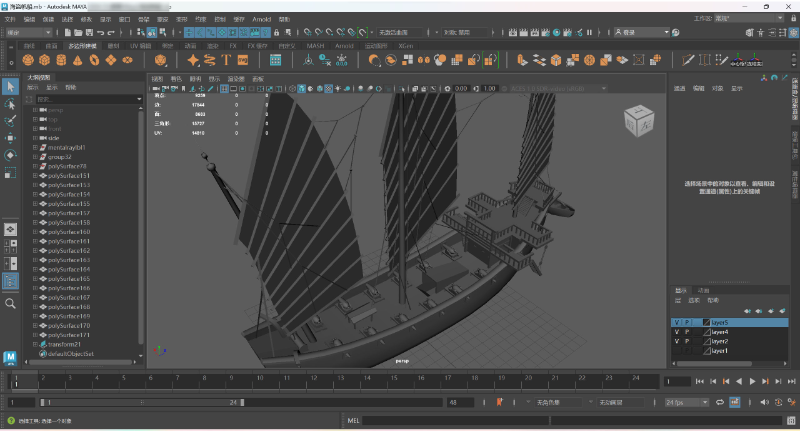Switch to the UV editing shelf tab

(140, 46)
